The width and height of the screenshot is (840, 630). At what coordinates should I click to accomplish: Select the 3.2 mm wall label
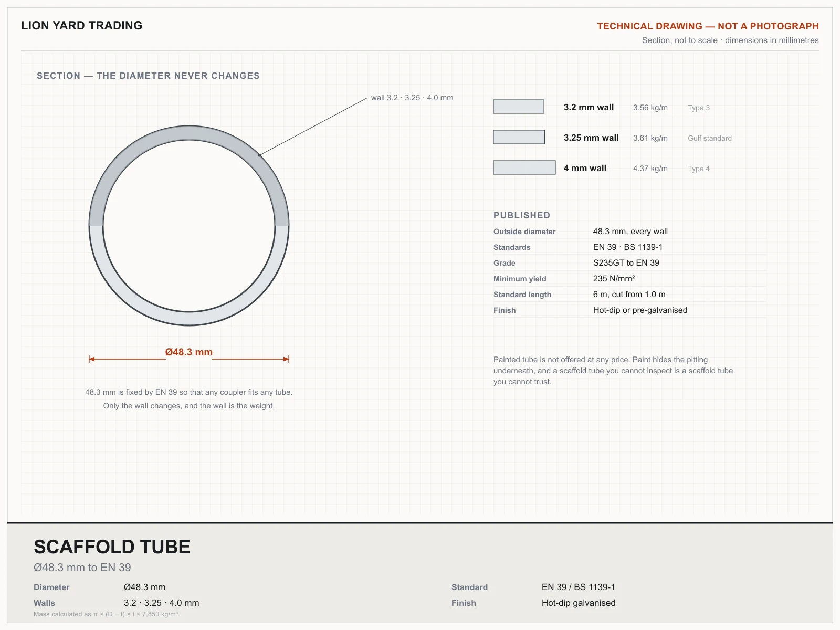[x=589, y=107]
